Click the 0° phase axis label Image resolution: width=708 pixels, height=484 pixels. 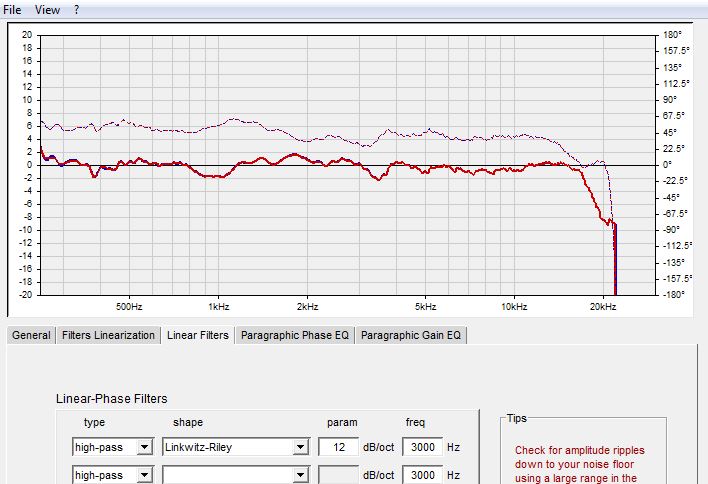[667, 165]
